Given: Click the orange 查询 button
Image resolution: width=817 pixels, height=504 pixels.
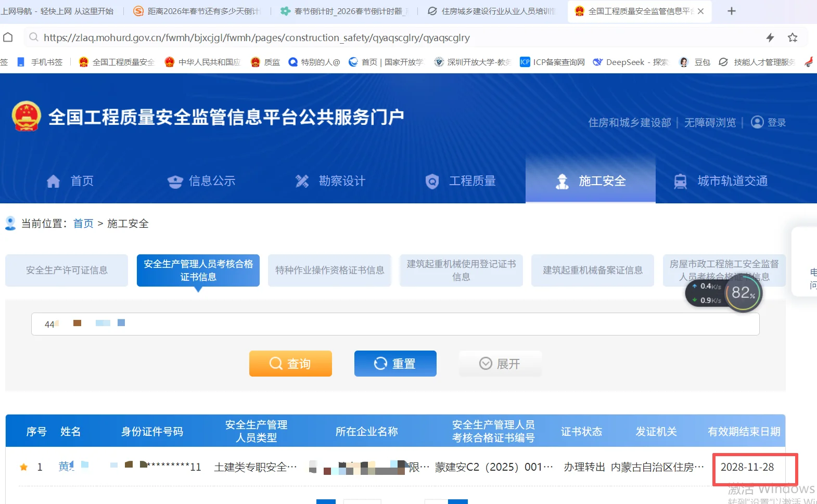Looking at the screenshot, I should tap(290, 364).
